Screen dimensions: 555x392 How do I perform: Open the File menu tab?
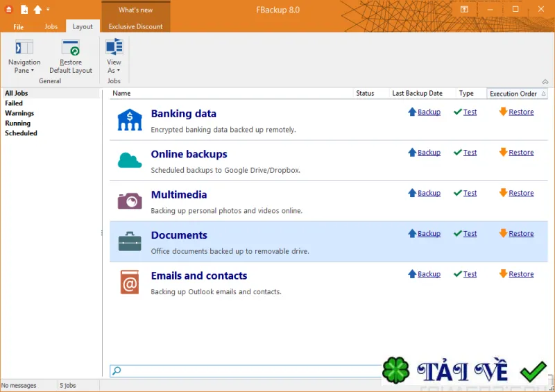[x=19, y=26]
